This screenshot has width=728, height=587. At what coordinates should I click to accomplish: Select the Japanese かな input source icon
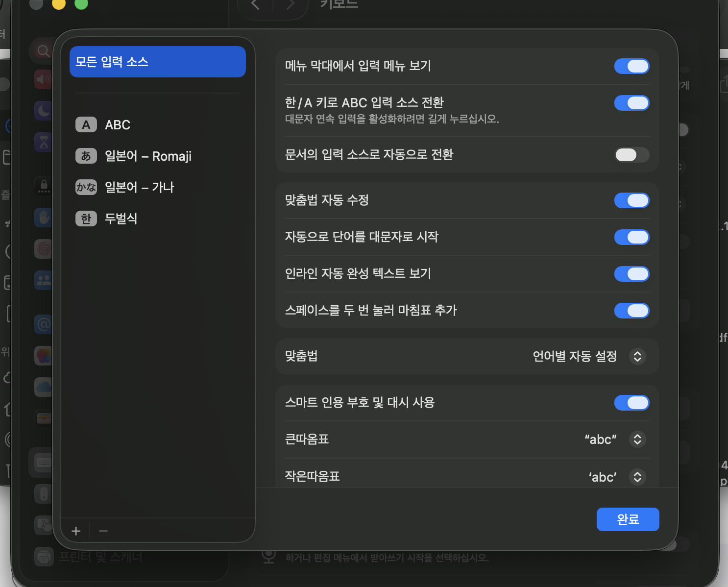[x=86, y=187]
